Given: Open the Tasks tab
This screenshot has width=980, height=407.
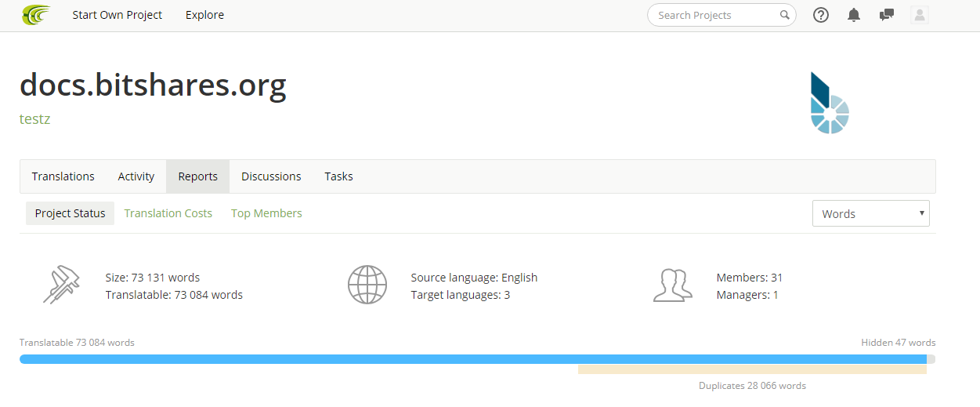Looking at the screenshot, I should click(338, 176).
